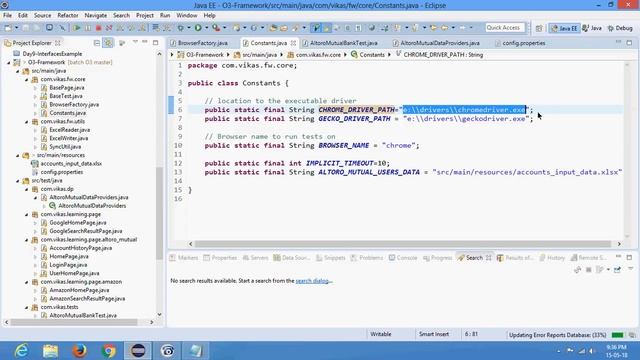Screen dimensions: 640x360
Task: Click Collapse All in Project Explorer
Action: coord(97,43)
